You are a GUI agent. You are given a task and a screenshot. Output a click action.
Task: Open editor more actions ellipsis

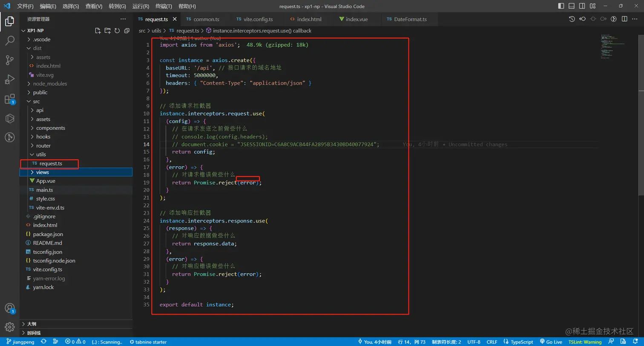[635, 19]
